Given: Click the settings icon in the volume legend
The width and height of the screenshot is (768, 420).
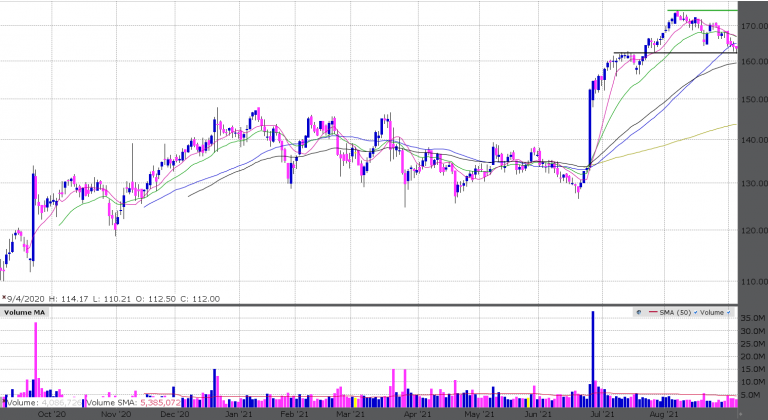Looking at the screenshot, I should [638, 313].
